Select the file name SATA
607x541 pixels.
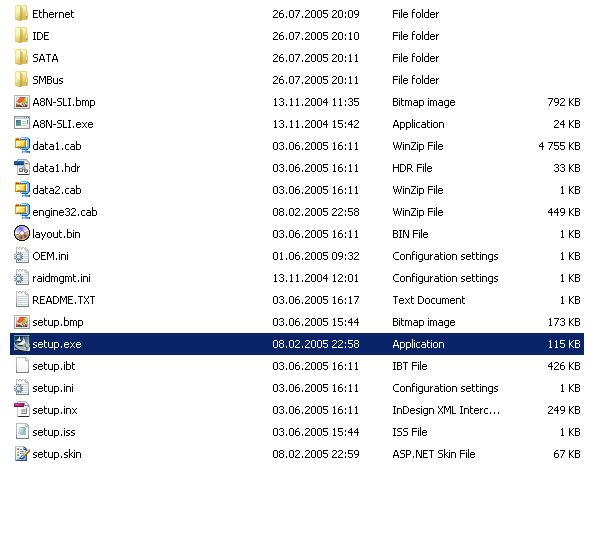45,58
